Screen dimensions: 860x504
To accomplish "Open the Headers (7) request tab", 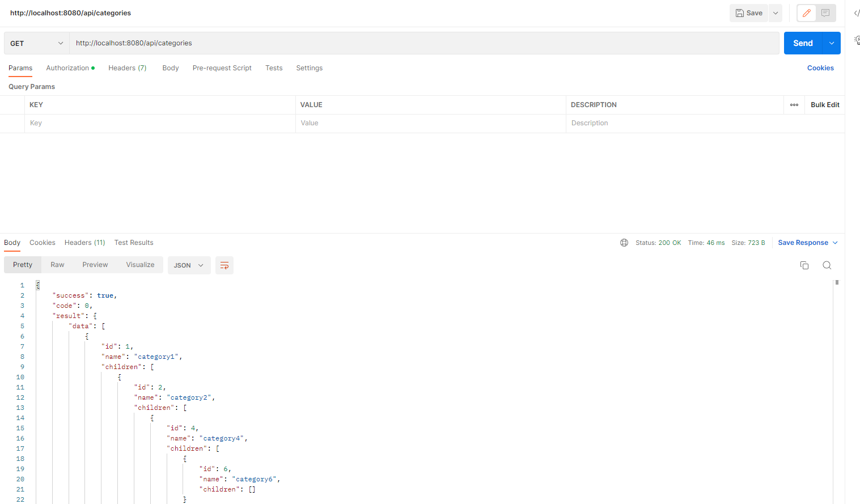I will coord(128,68).
